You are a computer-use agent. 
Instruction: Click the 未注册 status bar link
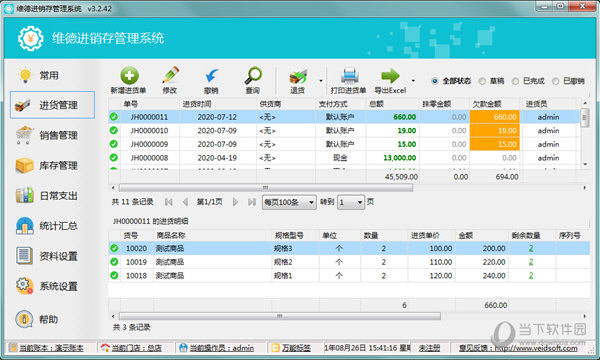[429, 348]
